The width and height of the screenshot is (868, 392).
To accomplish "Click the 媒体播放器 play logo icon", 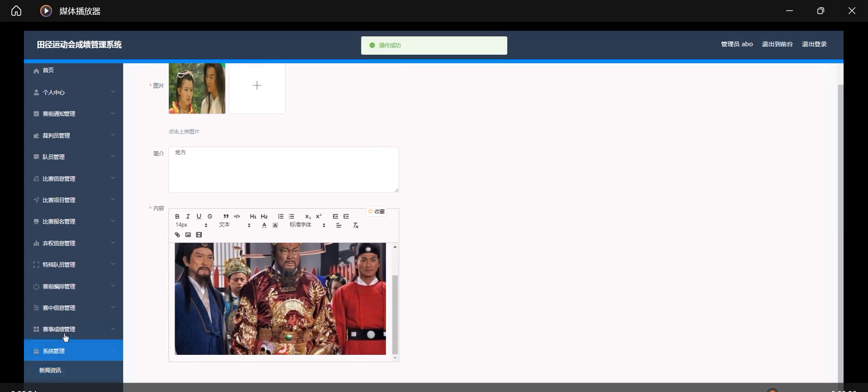I will tap(46, 11).
